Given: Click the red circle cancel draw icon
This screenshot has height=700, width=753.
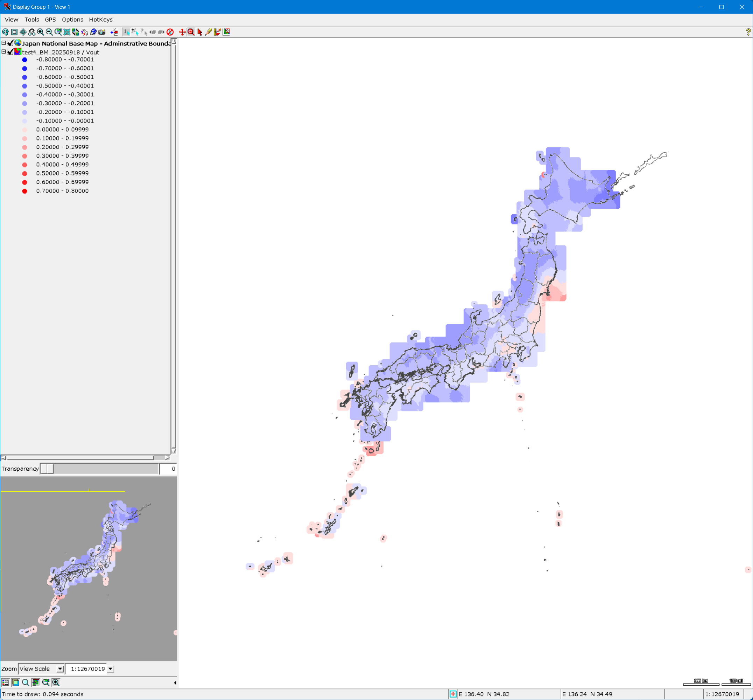Looking at the screenshot, I should tap(170, 32).
